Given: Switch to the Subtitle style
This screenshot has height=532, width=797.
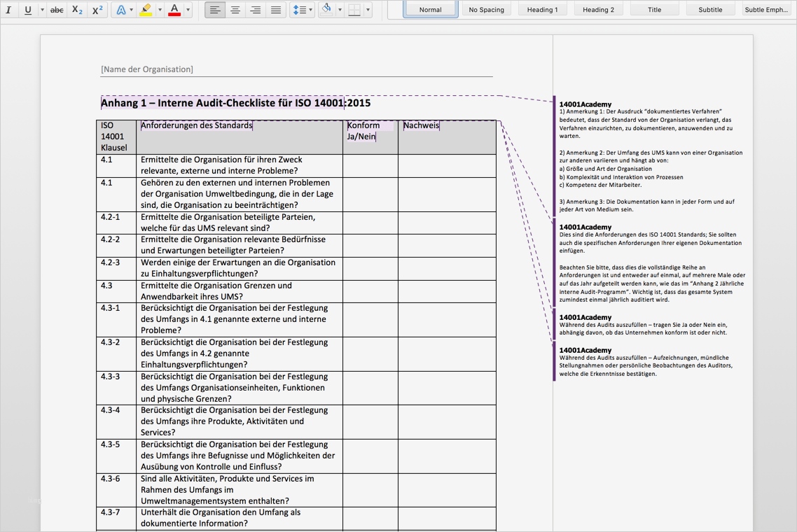Looking at the screenshot, I should pyautogui.click(x=710, y=9).
